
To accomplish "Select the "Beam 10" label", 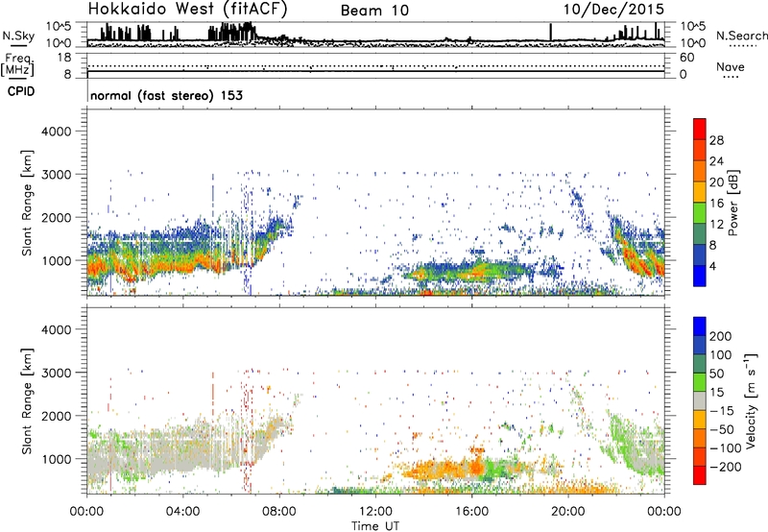I will pos(374,11).
